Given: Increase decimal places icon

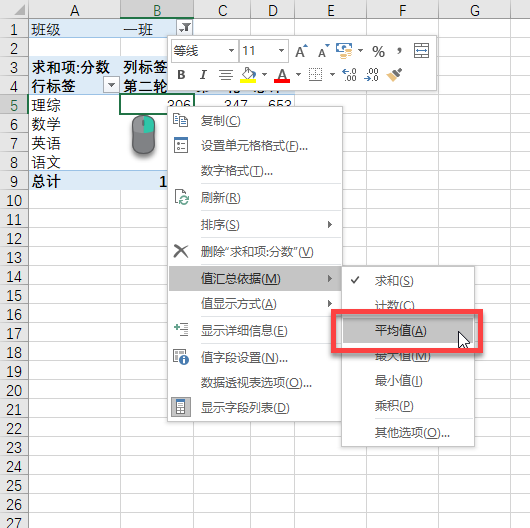Looking at the screenshot, I should point(349,74).
